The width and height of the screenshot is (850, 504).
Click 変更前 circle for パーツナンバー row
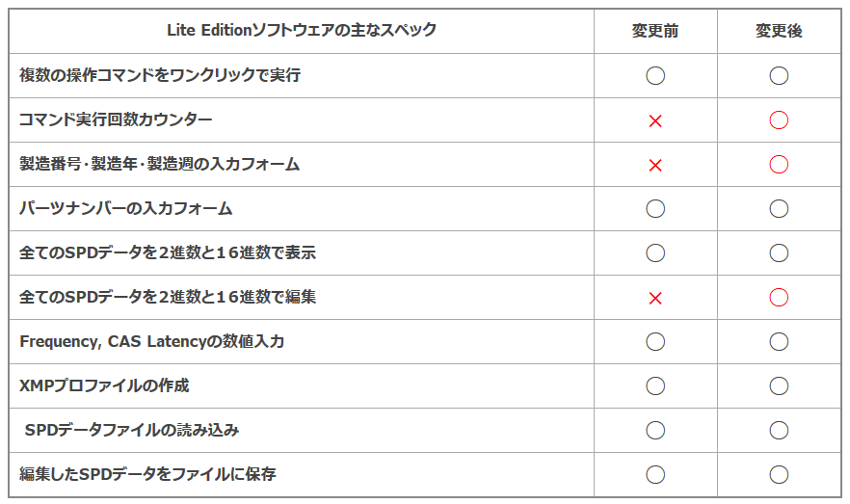655,209
